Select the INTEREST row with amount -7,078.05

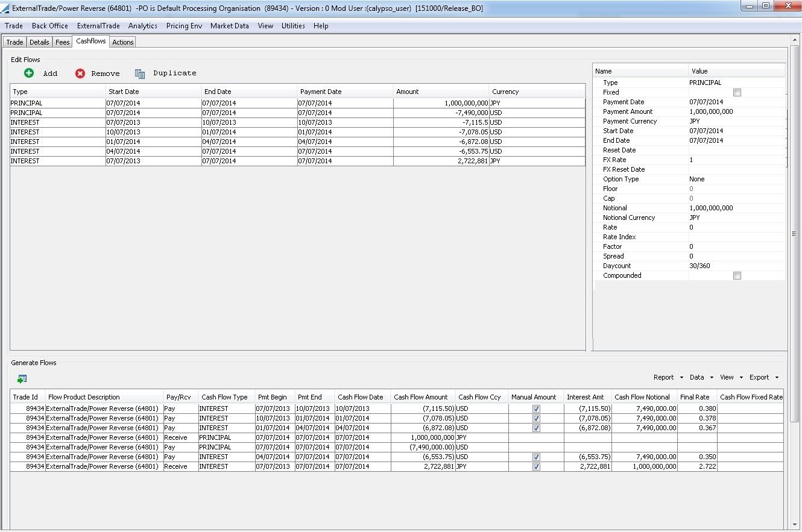point(297,132)
